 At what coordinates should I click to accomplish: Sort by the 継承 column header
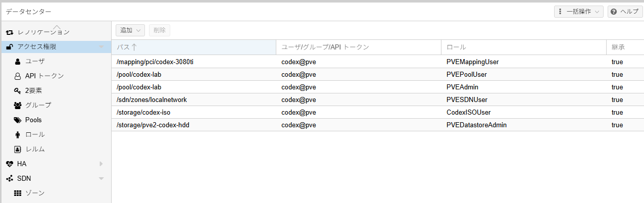point(625,47)
